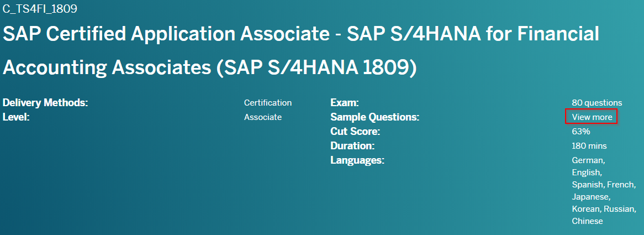This screenshot has height=235, width=644.
Task: Click the View more link
Action: (x=592, y=117)
